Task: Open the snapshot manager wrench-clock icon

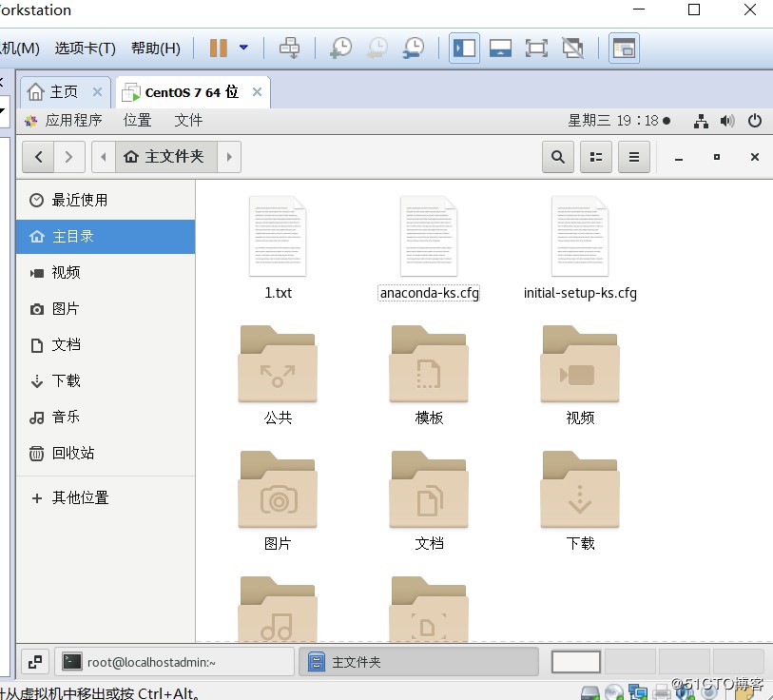Action: tap(413, 48)
